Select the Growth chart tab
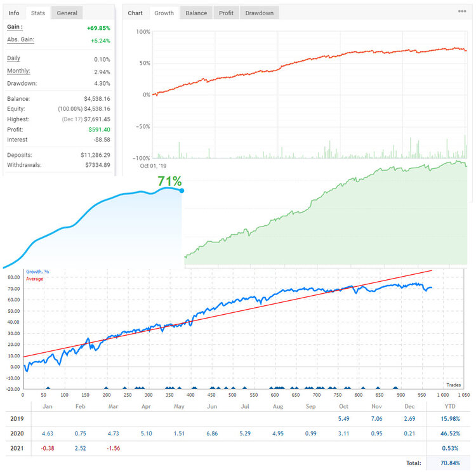 [164, 13]
